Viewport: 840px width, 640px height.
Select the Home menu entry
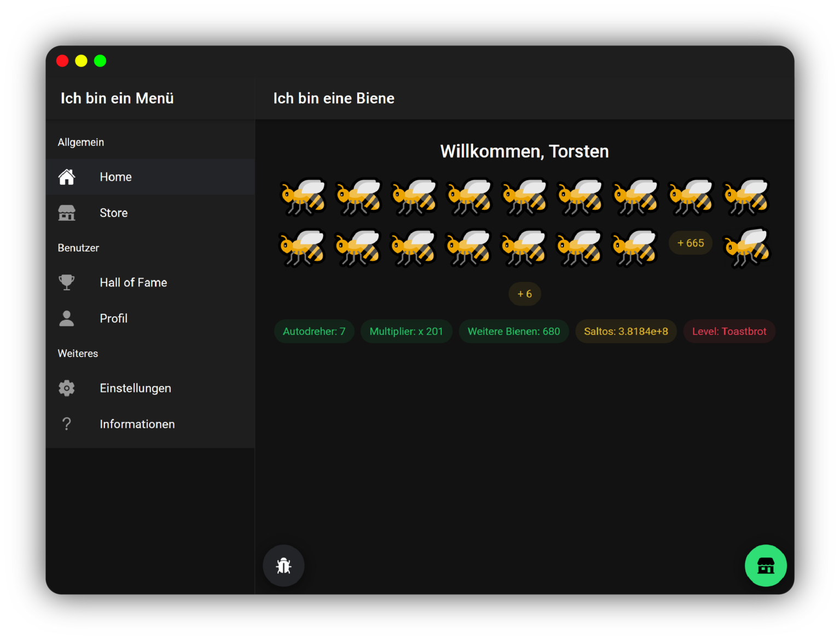pyautogui.click(x=116, y=177)
